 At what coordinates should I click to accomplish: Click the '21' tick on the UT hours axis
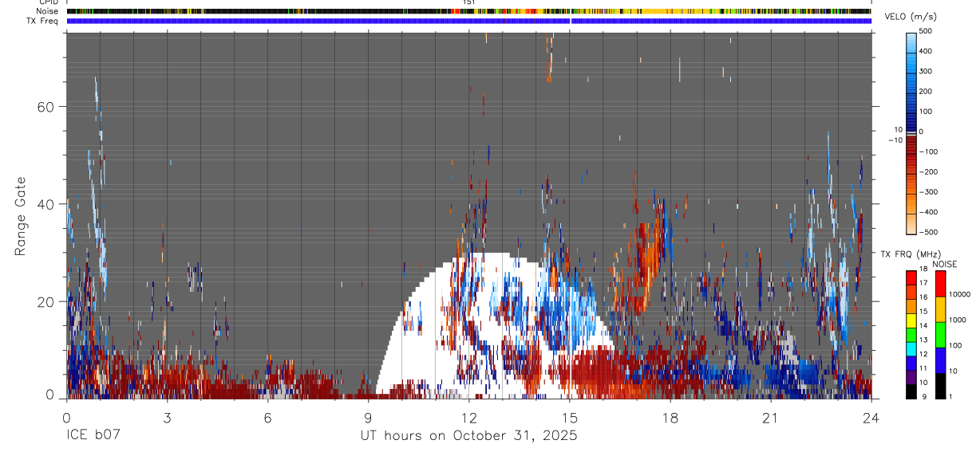coord(770,418)
